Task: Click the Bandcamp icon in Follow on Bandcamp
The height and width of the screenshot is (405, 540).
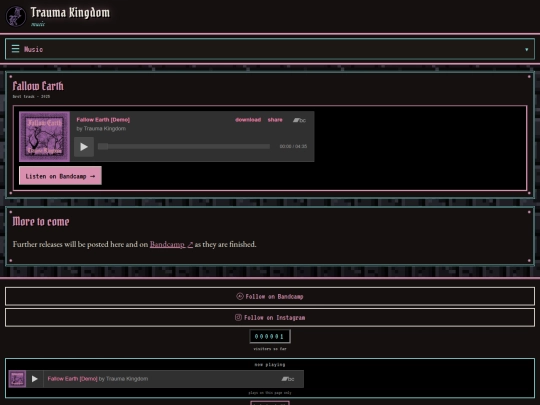Action: 240,296
